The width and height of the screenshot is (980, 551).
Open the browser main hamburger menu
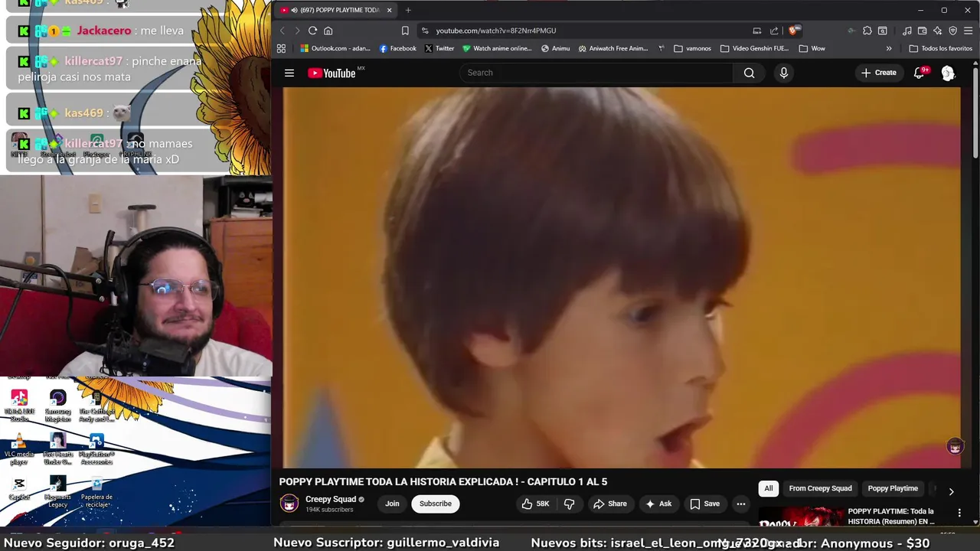pyautogui.click(x=969, y=31)
